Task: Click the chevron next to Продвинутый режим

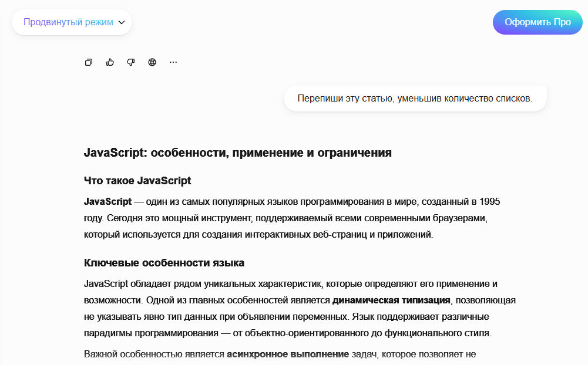Action: (122, 22)
